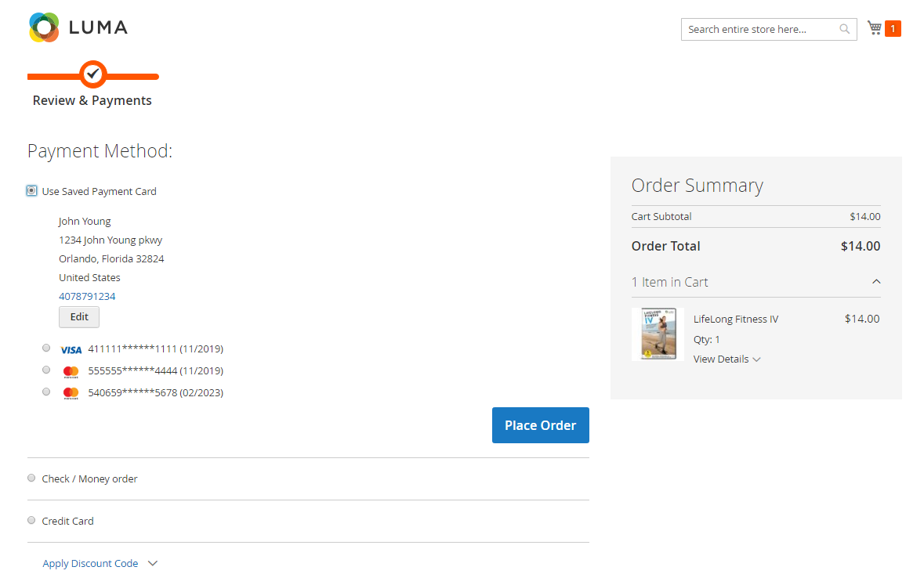Expand Apply Discount Code section

(100, 563)
